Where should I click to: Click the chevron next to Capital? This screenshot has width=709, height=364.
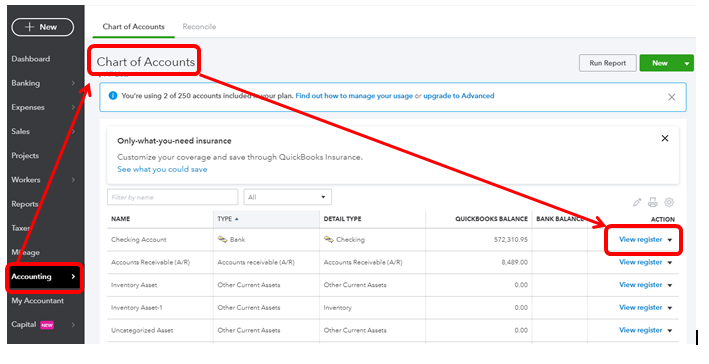pos(73,325)
